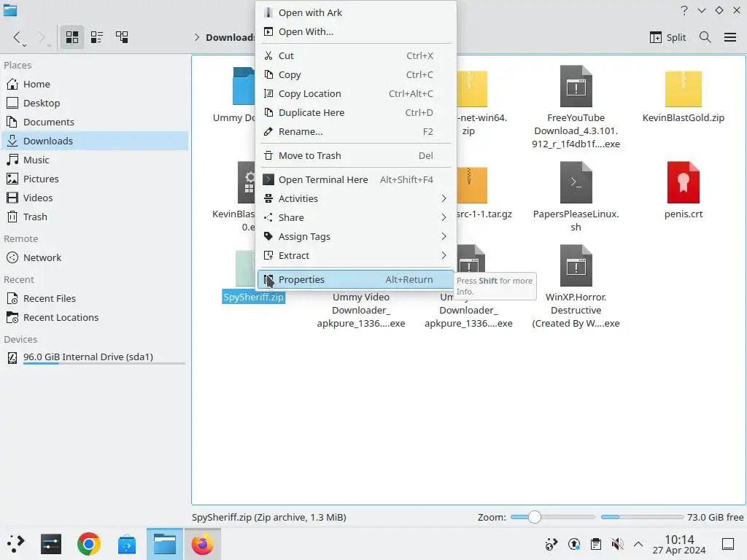Select the PapersPleaseLinux.sh script icon
Image resolution: width=747 pixels, height=560 pixels.
click(x=576, y=182)
